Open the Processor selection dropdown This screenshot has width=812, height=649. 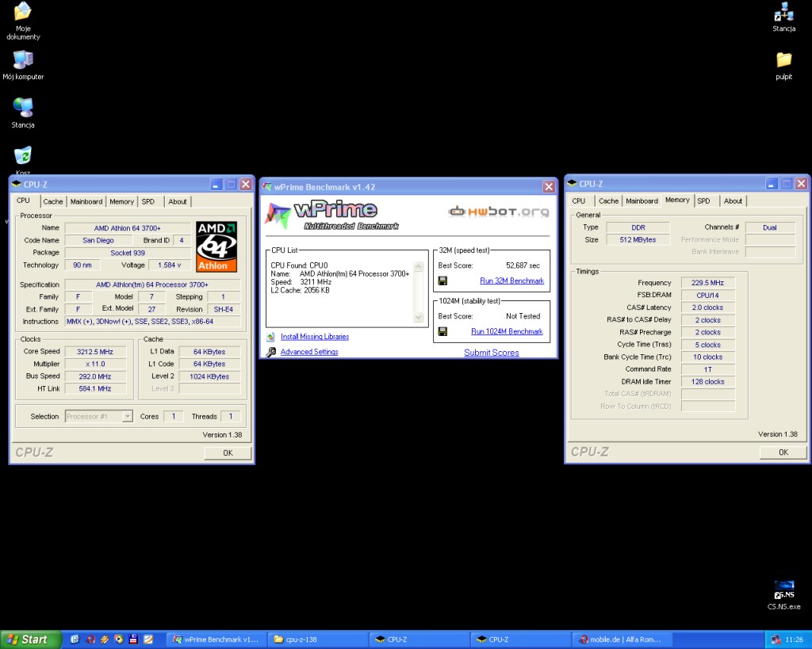pyautogui.click(x=128, y=416)
